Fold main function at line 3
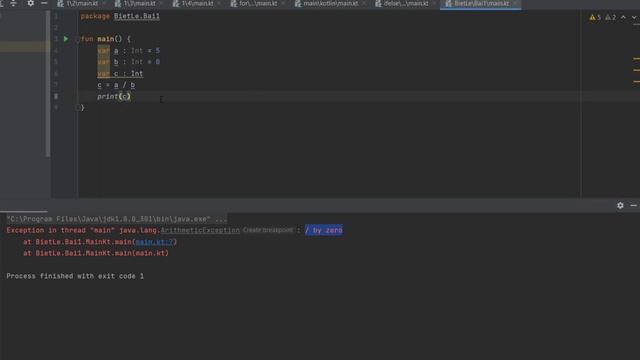640x360 pixels. (x=77, y=39)
